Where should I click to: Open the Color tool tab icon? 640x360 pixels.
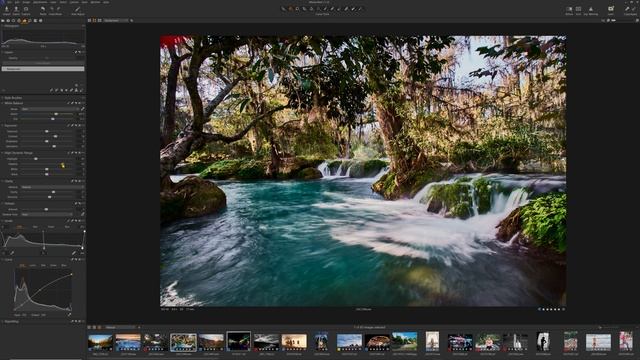click(x=19, y=20)
